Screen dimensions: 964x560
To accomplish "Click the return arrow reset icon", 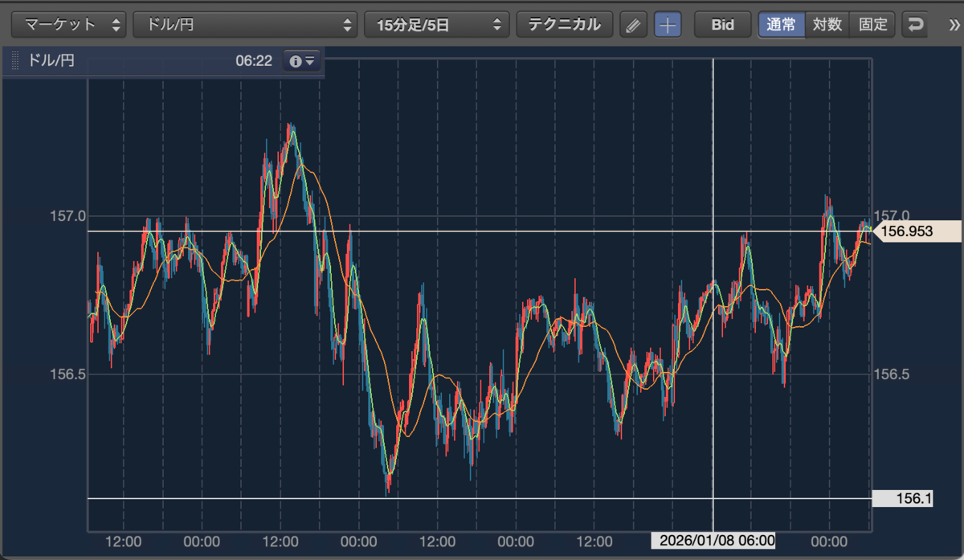I will click(915, 25).
